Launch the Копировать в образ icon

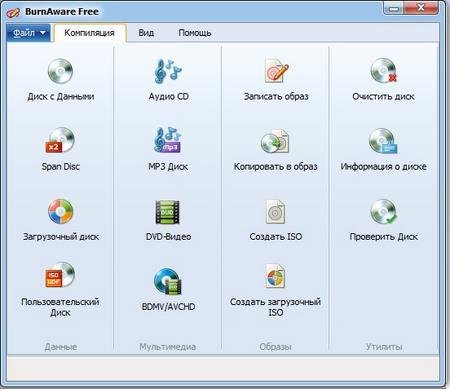coord(275,141)
